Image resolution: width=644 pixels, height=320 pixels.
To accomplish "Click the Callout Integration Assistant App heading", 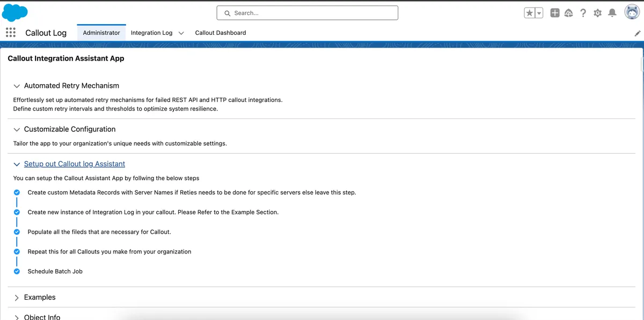I will 66,58.
